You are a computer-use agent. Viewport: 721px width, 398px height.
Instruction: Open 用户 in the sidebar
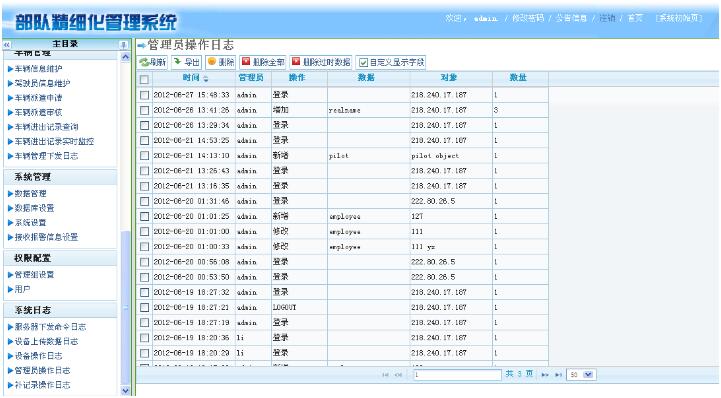tap(23, 289)
